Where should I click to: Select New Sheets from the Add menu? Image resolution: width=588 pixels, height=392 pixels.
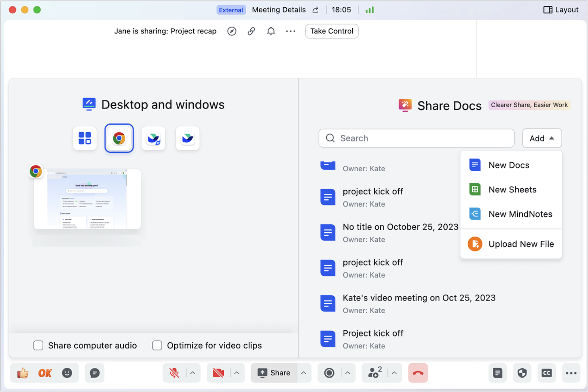click(x=512, y=189)
